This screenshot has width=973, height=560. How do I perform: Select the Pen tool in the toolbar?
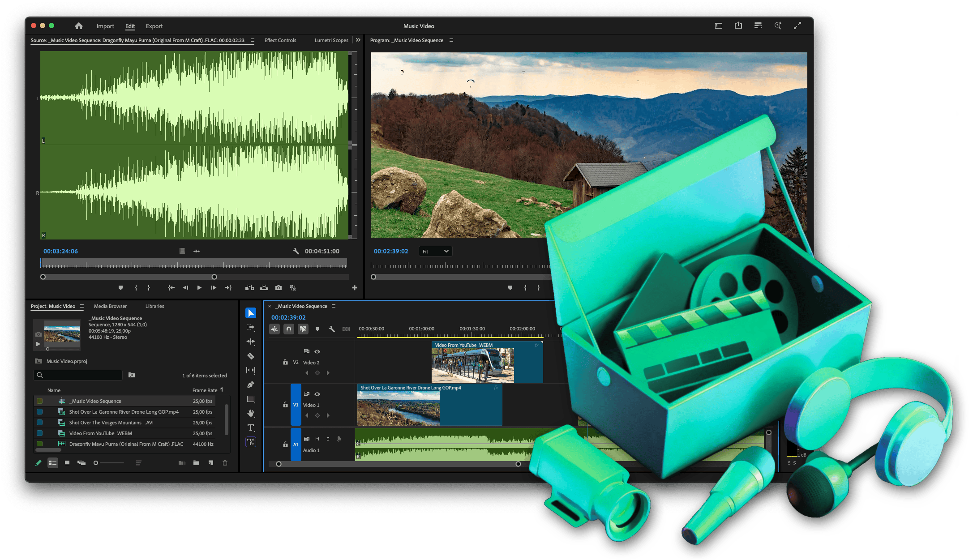[251, 385]
